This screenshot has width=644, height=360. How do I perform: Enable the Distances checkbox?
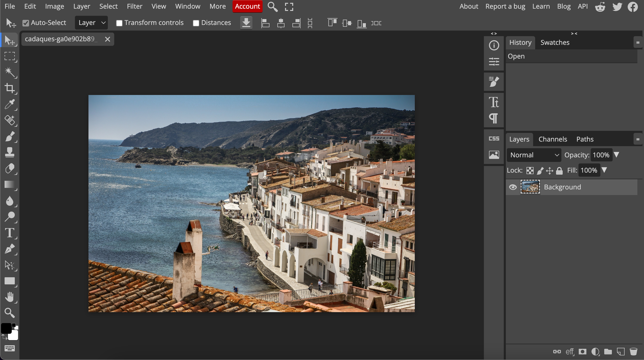tap(196, 23)
